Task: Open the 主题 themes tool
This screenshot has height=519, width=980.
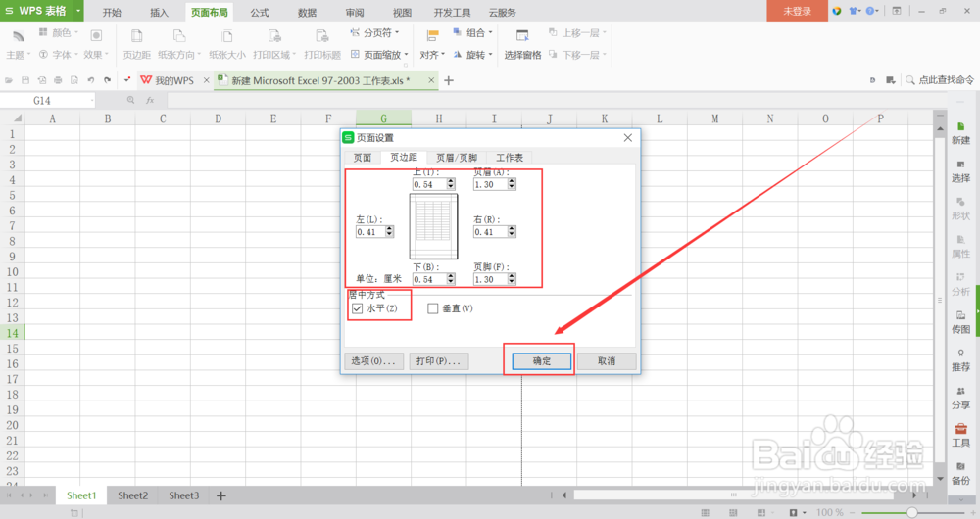Action: coord(18,44)
